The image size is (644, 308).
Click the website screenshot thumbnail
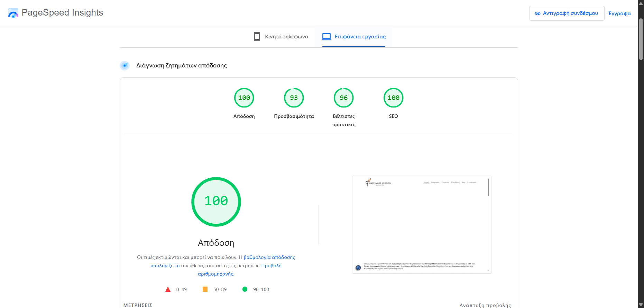(421, 225)
